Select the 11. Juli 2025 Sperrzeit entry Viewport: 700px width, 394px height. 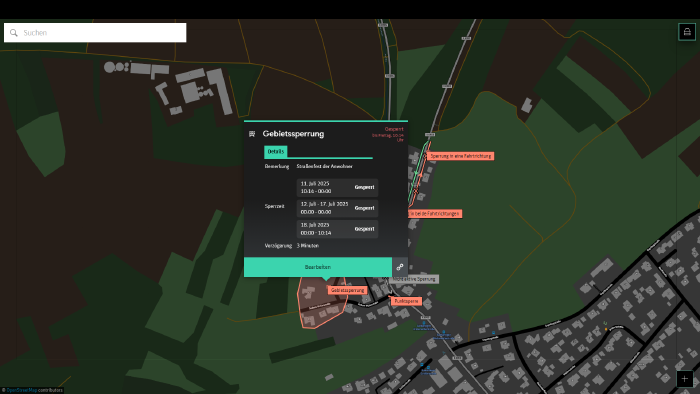click(337, 187)
